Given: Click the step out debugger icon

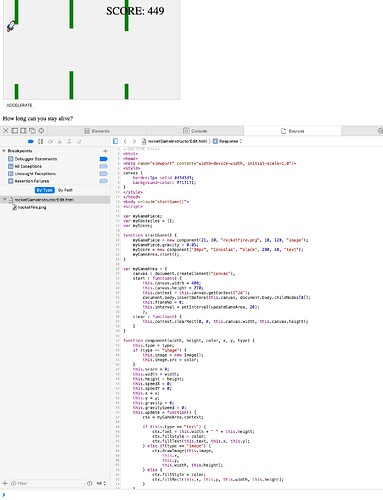Looking at the screenshot, I should click(69, 141).
